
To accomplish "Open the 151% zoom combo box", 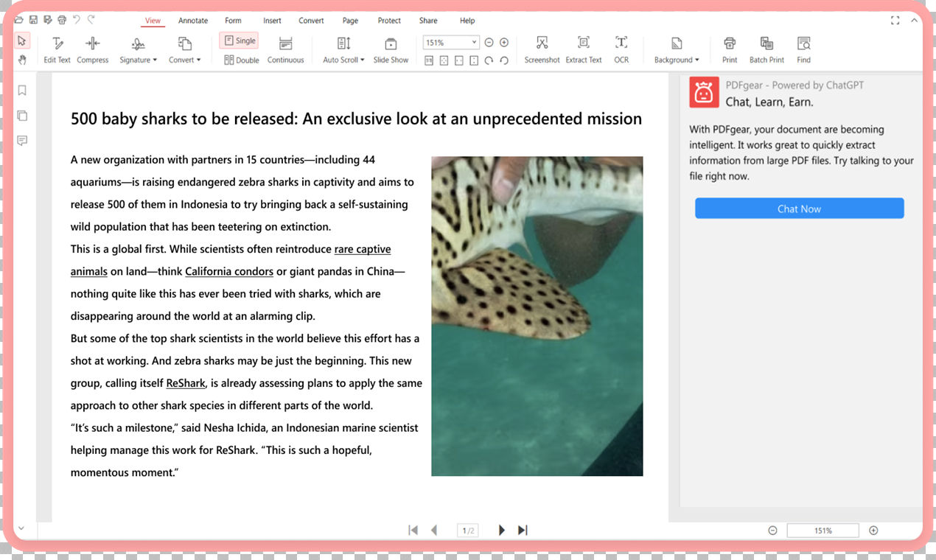I will (x=451, y=43).
